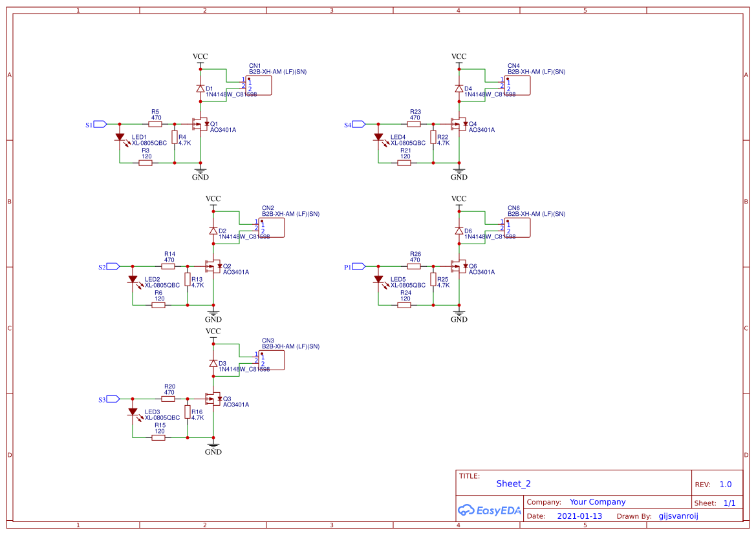Screen dimensions: 756x535
Task: Click the Q6 MOSFET symbol
Action: click(459, 266)
